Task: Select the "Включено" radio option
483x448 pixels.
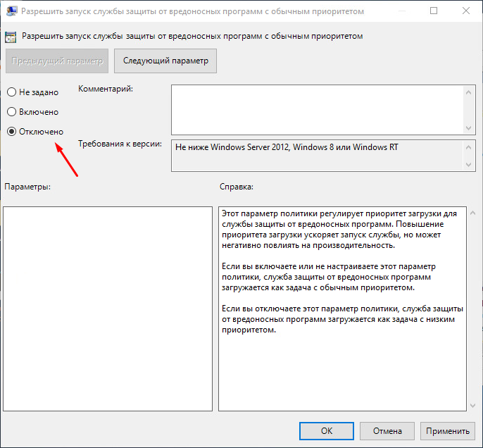Action: coord(12,112)
